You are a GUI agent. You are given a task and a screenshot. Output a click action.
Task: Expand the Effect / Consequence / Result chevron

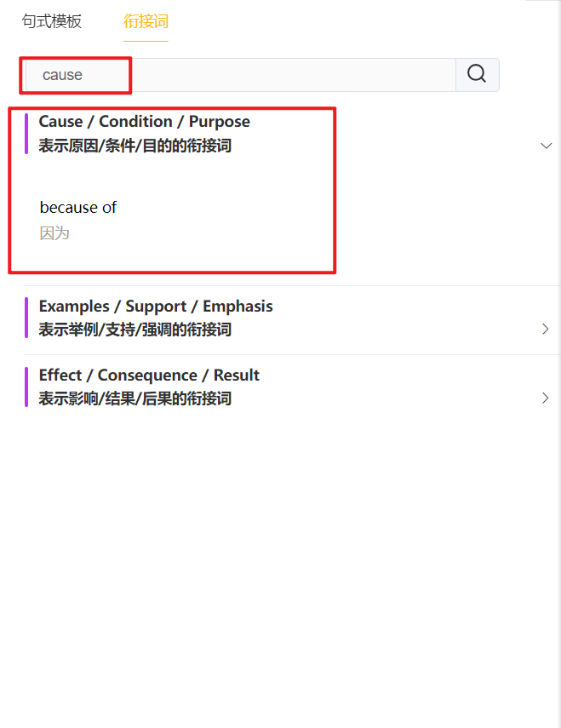click(x=546, y=398)
